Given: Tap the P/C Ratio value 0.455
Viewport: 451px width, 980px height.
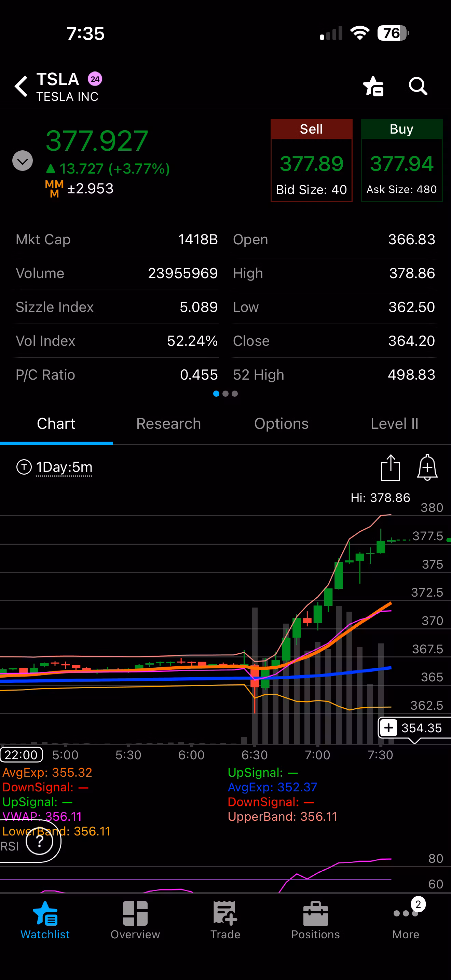Looking at the screenshot, I should click(199, 375).
